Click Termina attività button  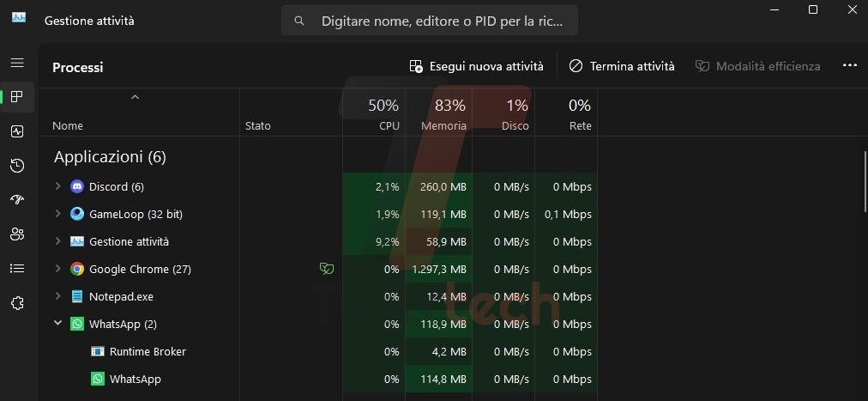[x=622, y=66]
